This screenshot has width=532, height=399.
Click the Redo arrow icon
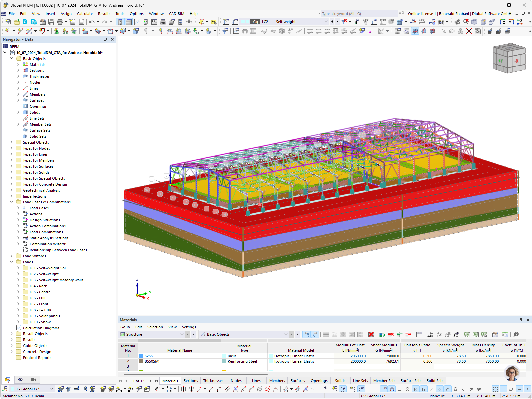[105, 22]
